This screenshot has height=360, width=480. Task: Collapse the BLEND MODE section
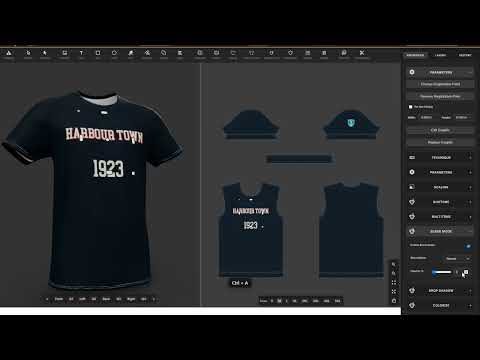point(470,231)
